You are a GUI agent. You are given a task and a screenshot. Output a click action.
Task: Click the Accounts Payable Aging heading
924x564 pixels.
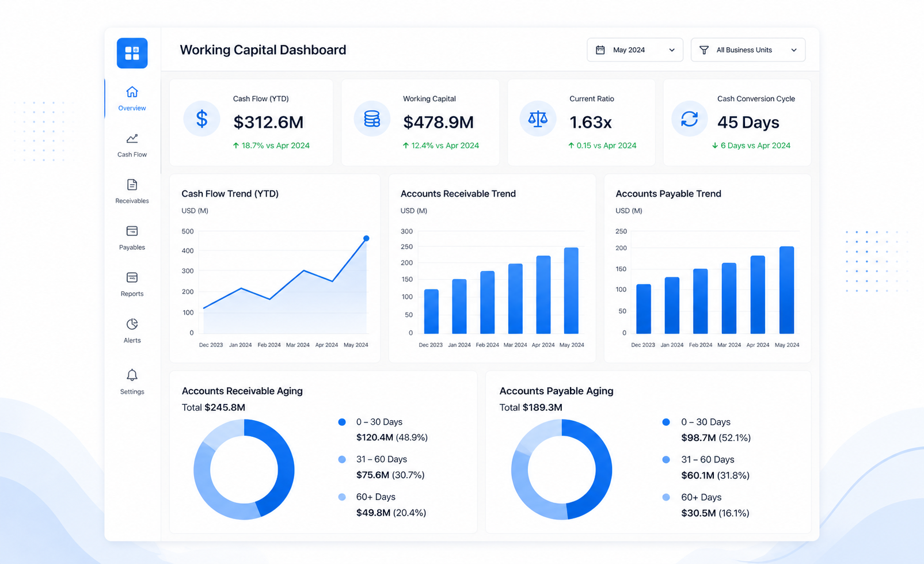pyautogui.click(x=557, y=391)
